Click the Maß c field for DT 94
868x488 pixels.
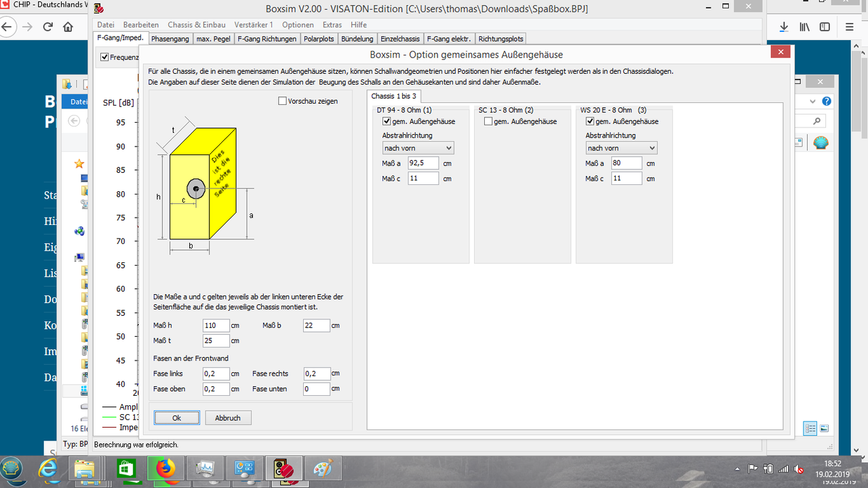pos(422,178)
